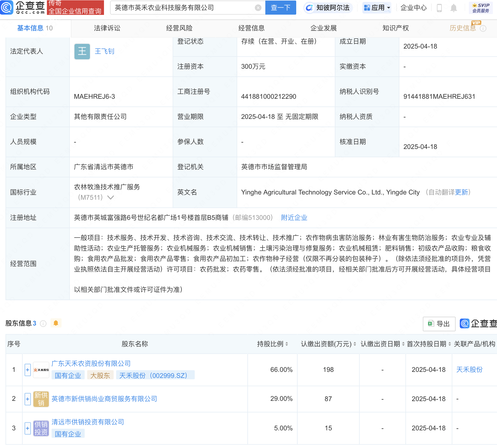Sort by 持股比例 column
This screenshot has height=448, width=497.
tap(287, 344)
